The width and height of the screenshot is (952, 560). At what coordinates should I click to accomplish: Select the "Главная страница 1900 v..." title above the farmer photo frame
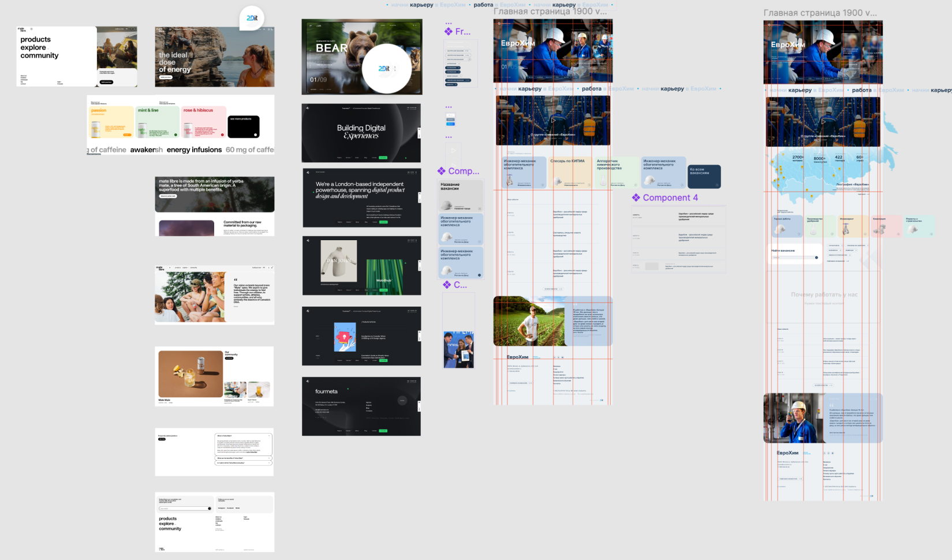point(550,11)
